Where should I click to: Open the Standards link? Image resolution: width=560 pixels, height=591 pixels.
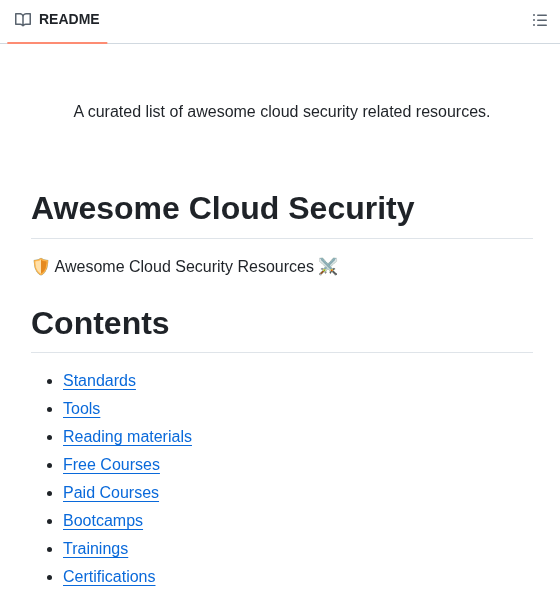coord(99,380)
